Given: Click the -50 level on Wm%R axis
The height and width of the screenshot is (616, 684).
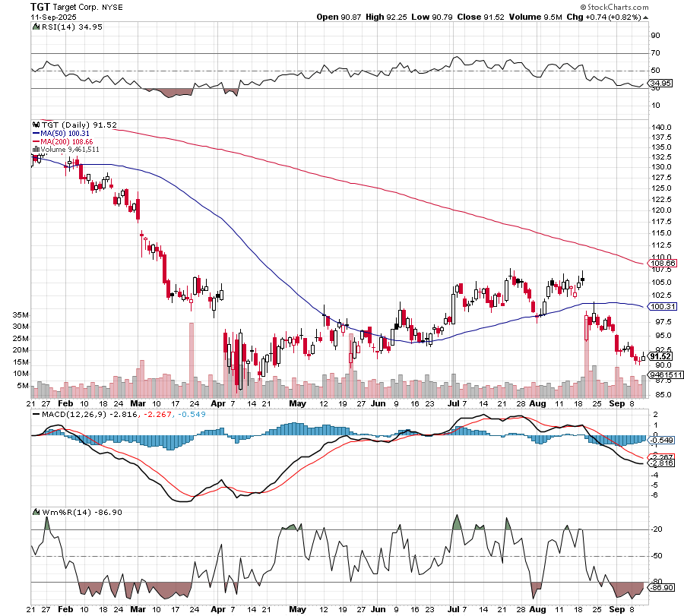Looking at the screenshot, I should click(657, 556).
